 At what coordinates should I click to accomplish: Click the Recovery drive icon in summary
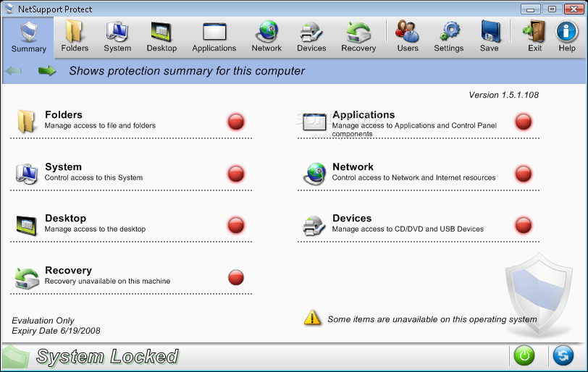click(27, 278)
